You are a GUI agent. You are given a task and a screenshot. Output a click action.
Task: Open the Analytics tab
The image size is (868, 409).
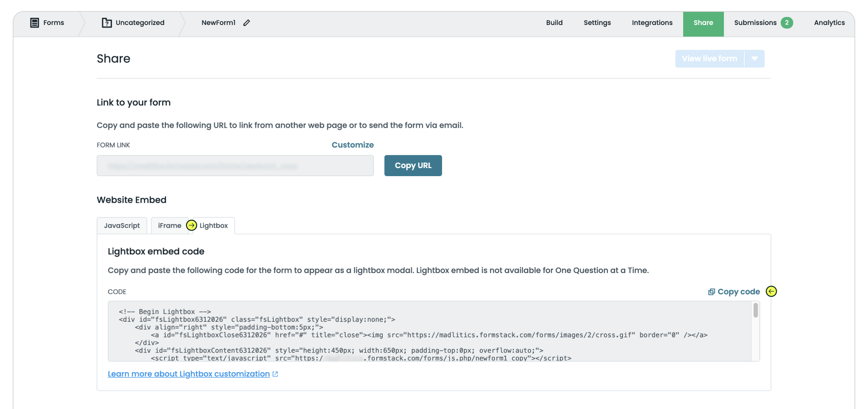(829, 23)
